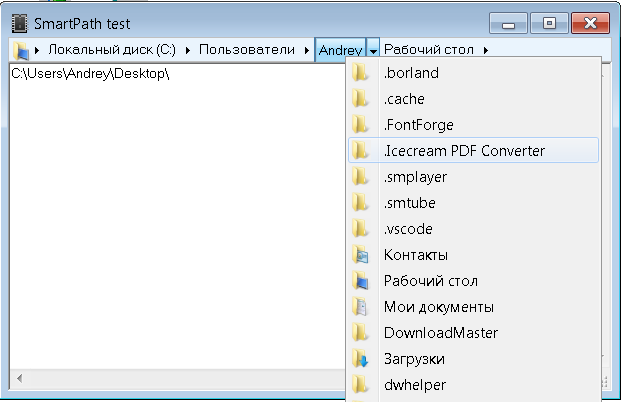This screenshot has width=624, height=402.
Task: Click the Рабочий стол desktop icon in list
Action: [361, 281]
